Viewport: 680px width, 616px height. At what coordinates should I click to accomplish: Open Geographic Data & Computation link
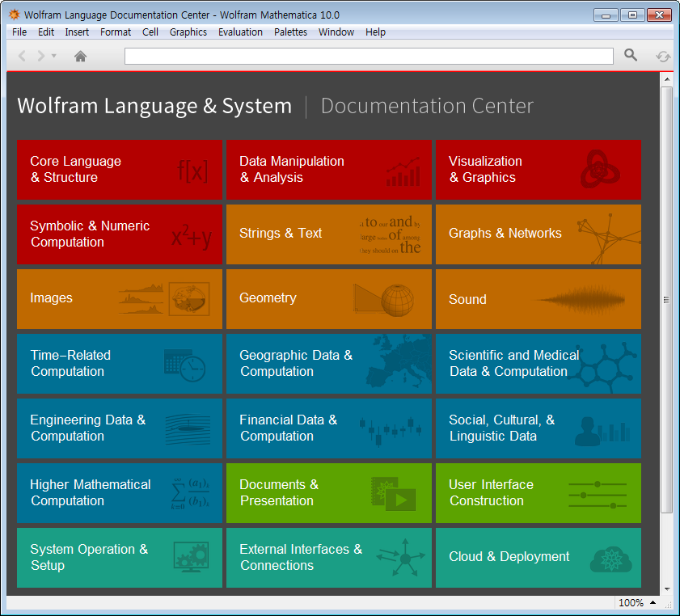(x=296, y=363)
